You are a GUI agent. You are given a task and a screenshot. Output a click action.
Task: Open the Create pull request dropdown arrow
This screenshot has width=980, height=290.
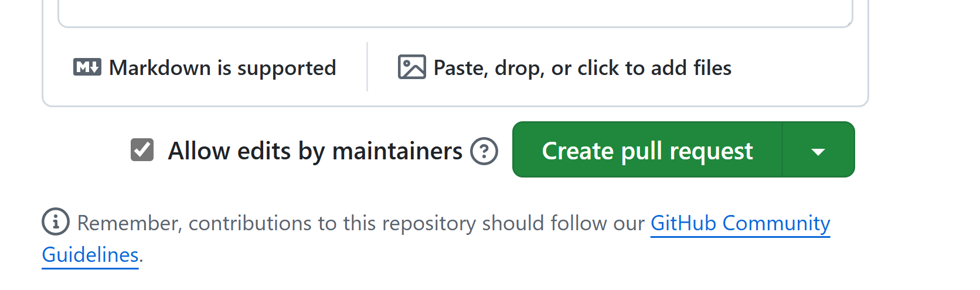(818, 151)
